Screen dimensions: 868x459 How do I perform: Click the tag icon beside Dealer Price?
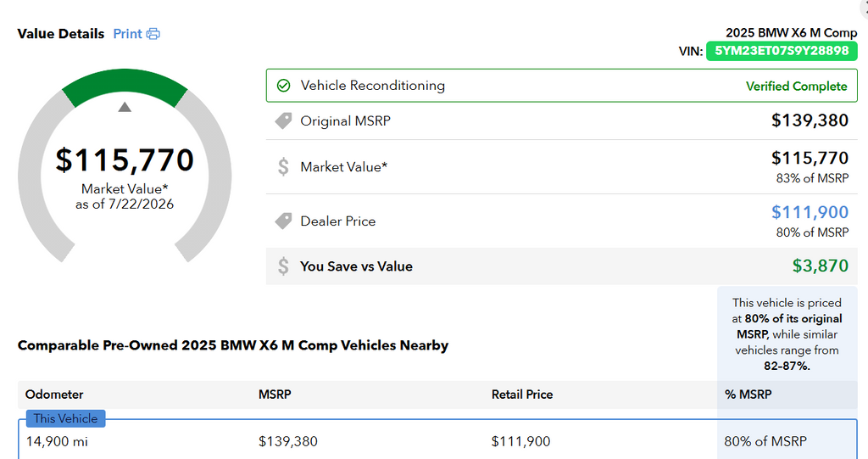click(x=283, y=221)
